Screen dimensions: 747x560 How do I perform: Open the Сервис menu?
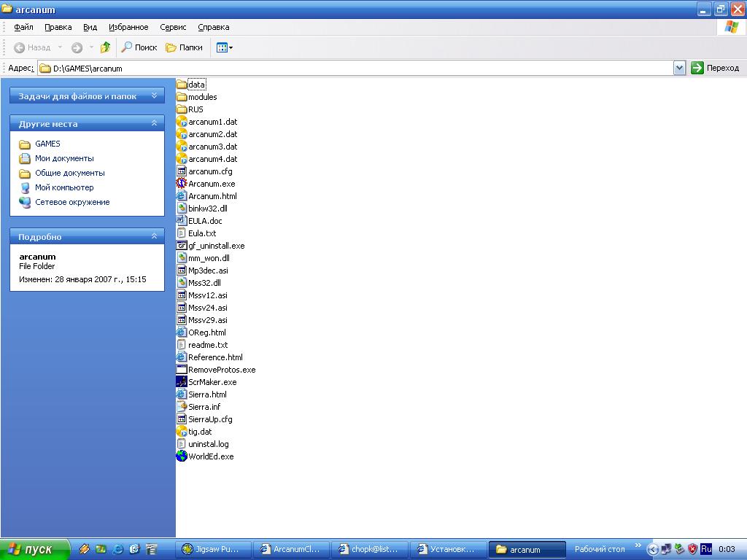pos(173,27)
